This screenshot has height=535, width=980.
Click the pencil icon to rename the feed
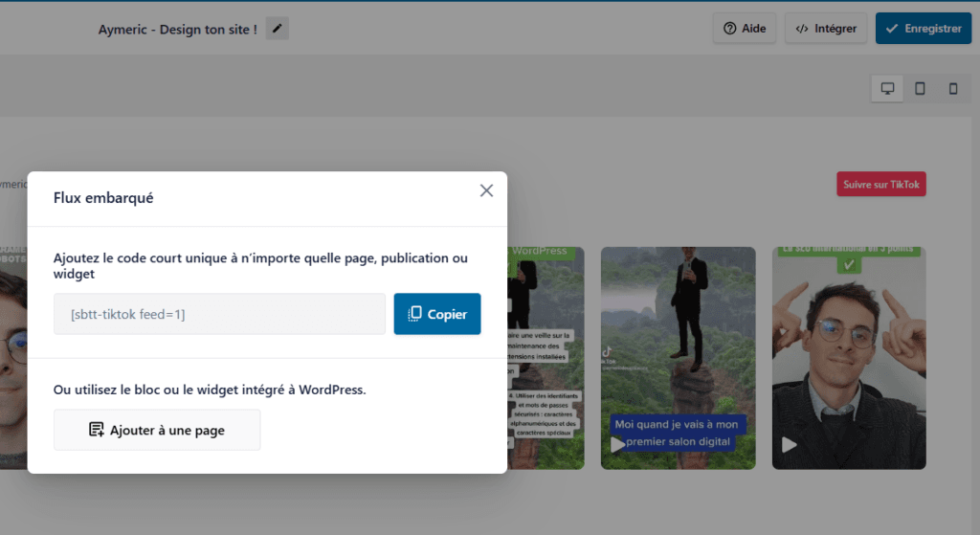[x=277, y=29]
